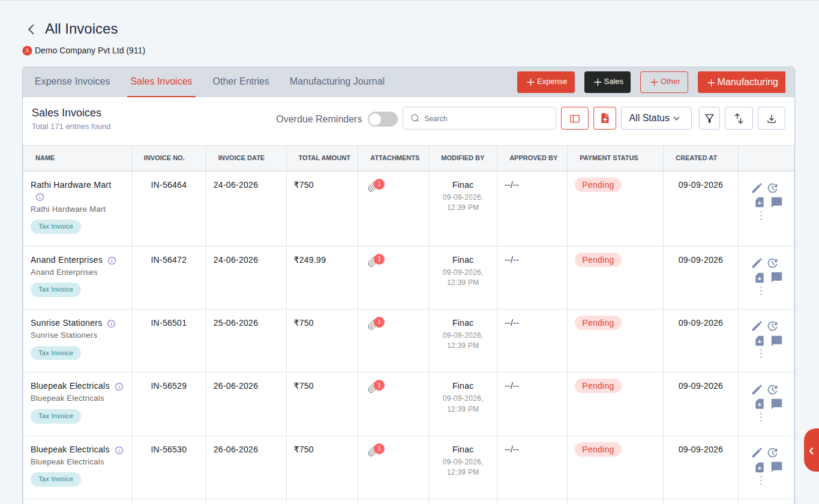
Task: Open history clock for invoice IN-56529
Action: [773, 389]
